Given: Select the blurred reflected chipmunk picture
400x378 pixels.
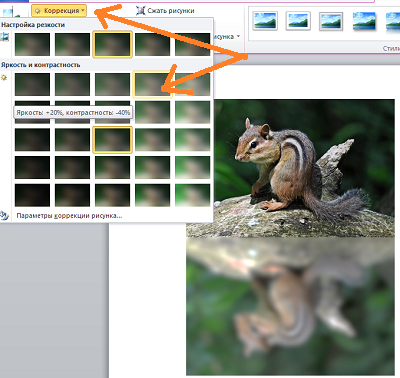Looking at the screenshot, I should [x=290, y=306].
